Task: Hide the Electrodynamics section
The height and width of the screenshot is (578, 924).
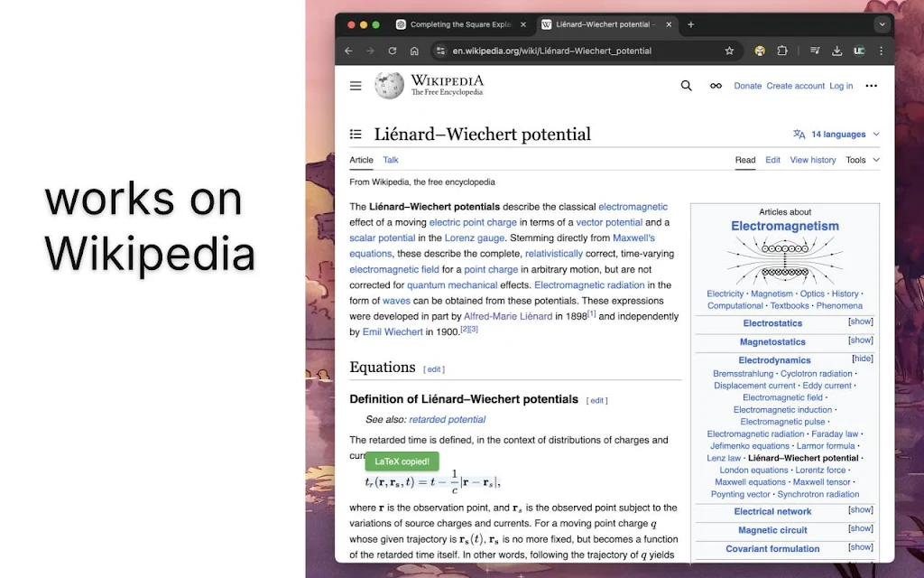Action: pos(862,359)
